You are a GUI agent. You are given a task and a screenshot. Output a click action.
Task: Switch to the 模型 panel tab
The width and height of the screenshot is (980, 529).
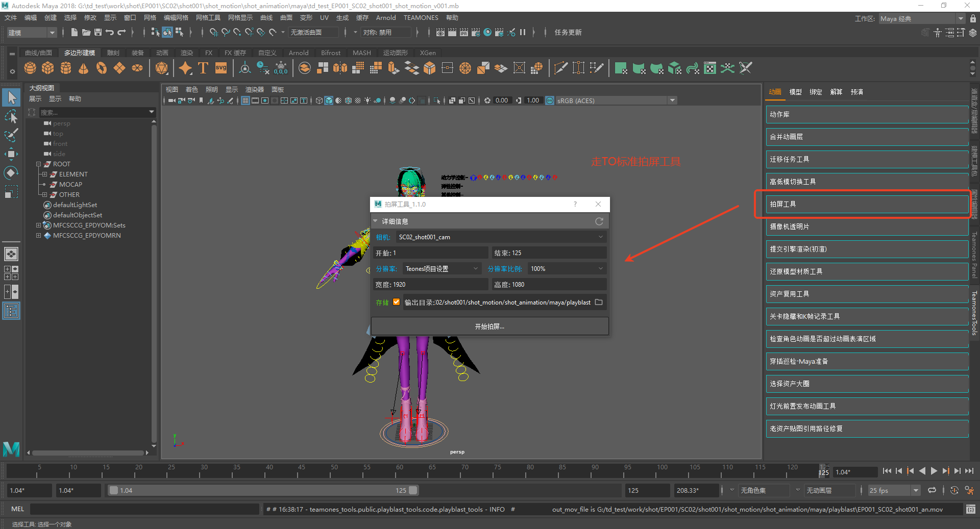795,92
